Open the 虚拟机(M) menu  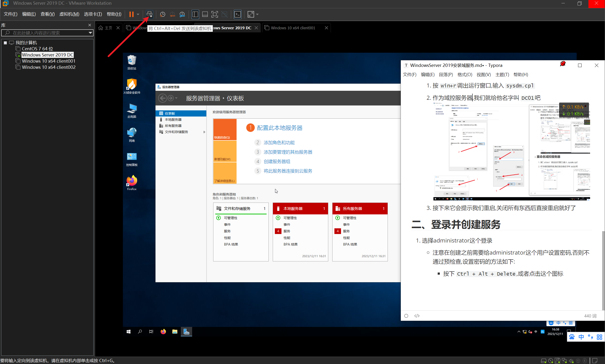(69, 14)
